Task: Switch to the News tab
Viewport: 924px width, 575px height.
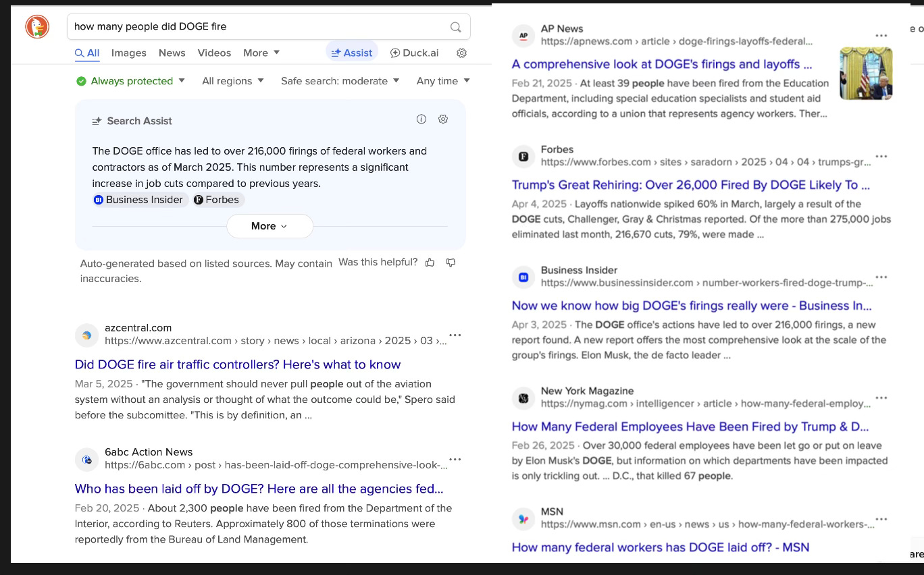Action: (172, 53)
